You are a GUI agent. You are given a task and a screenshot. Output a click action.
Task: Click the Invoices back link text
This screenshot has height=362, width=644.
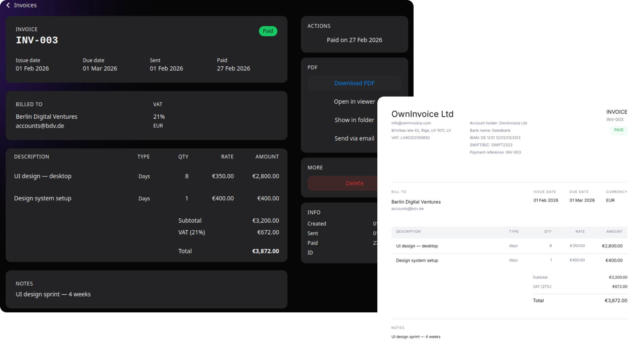25,5
